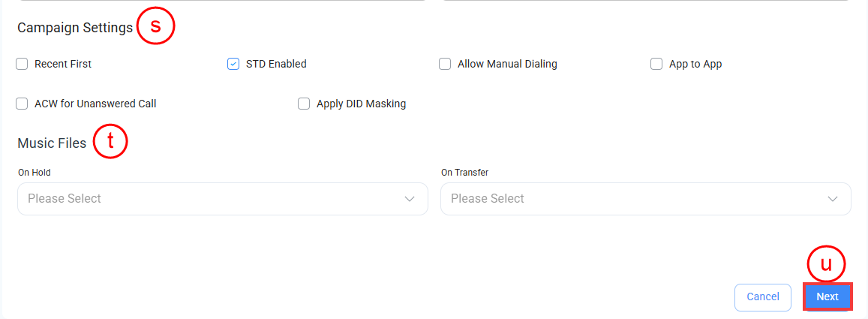Toggle the Apply DID Masking checkbox square

[304, 104]
